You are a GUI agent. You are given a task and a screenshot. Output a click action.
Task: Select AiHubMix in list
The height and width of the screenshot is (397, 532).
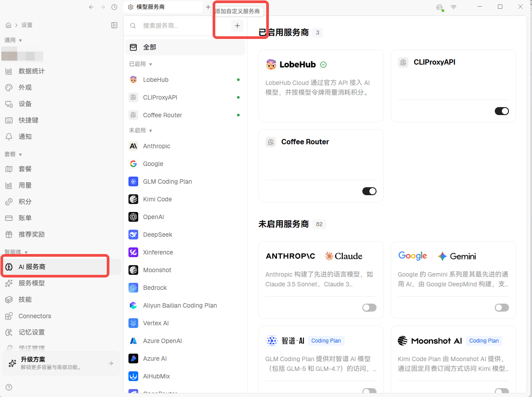185,376
